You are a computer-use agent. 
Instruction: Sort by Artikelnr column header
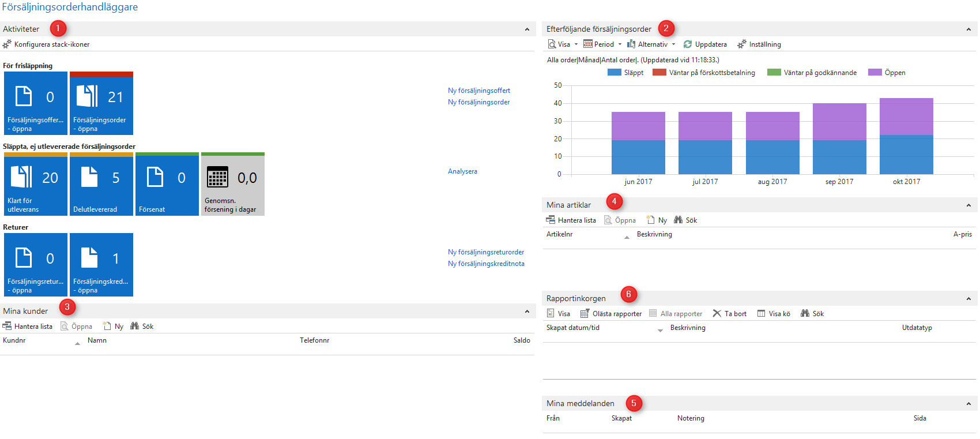tap(559, 234)
